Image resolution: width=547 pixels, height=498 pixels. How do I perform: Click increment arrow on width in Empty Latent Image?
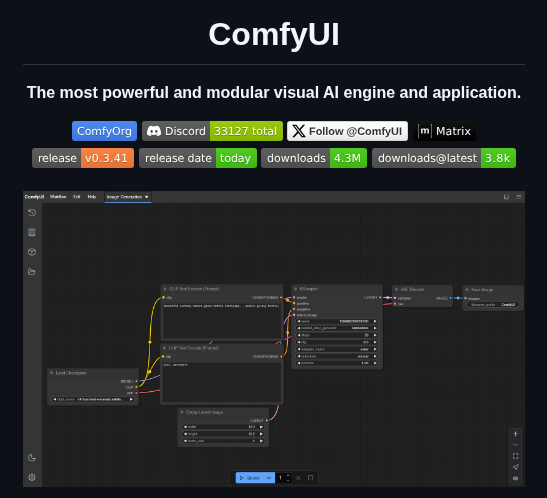tap(261, 427)
